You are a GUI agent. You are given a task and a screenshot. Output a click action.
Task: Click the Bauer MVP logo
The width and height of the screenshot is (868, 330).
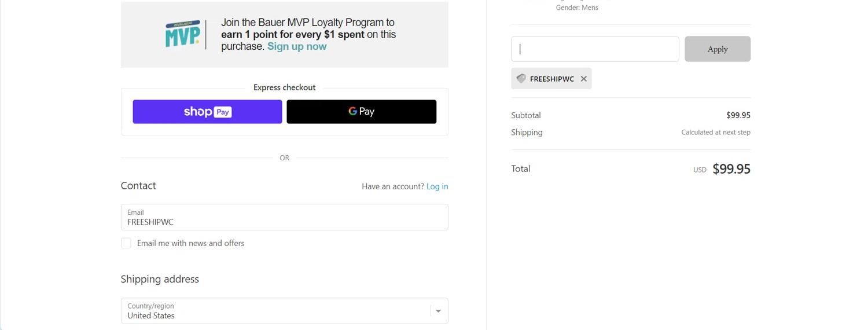pyautogui.click(x=183, y=35)
